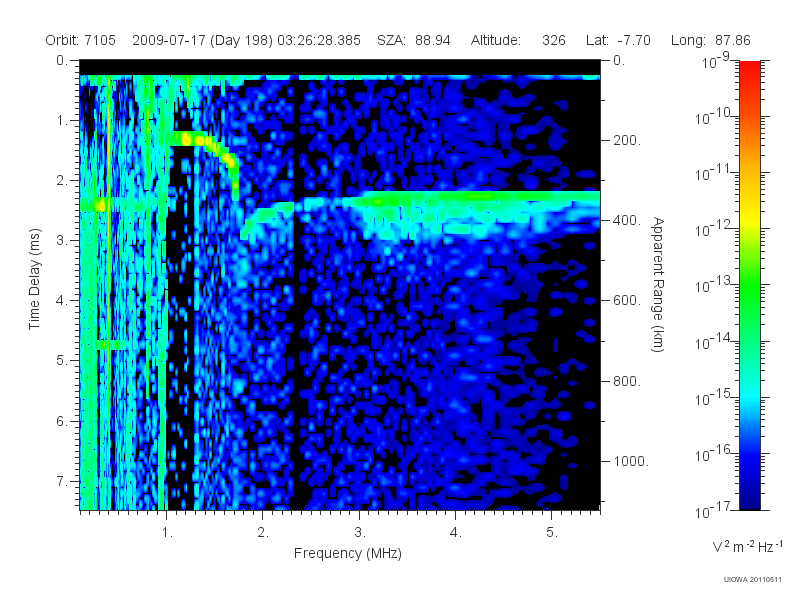Select the date '2009-07-17 (Day 198)' text
This screenshot has width=800, height=600.
click(203, 40)
